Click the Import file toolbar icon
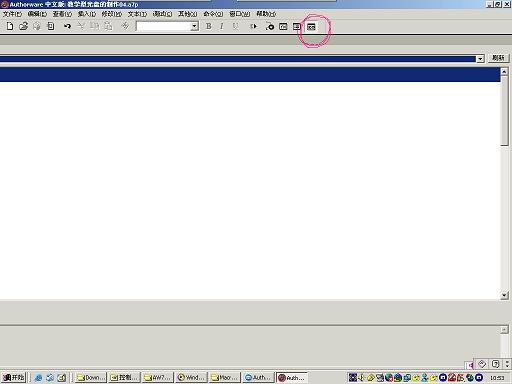 [51, 26]
